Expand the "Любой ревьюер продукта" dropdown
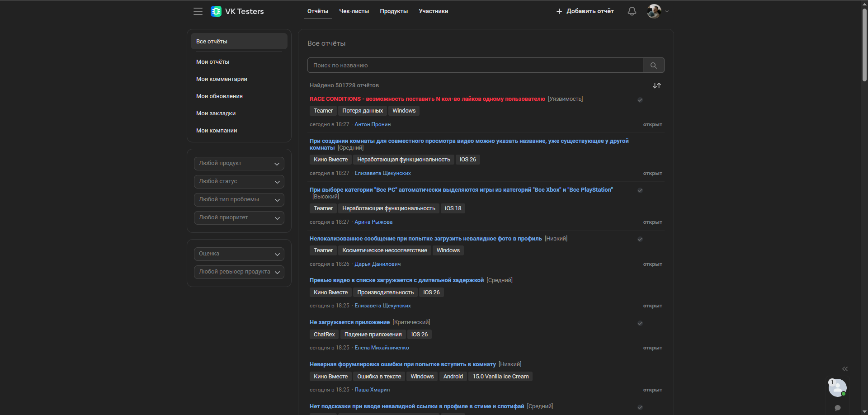 coord(239,272)
